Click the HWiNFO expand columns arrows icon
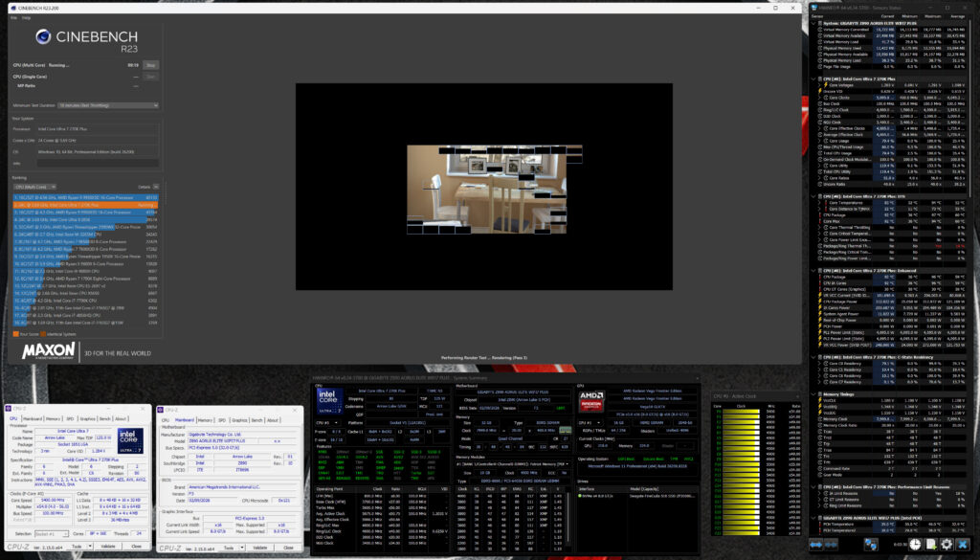980x560 pixels. click(815, 545)
